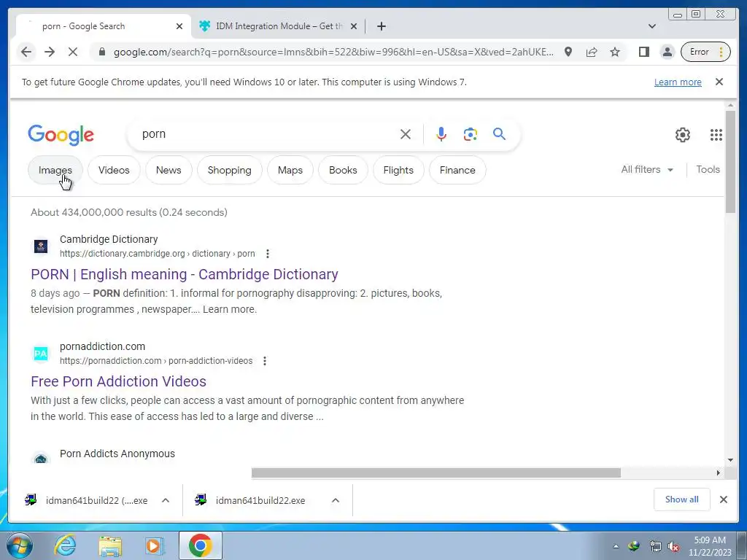Image resolution: width=747 pixels, height=560 pixels.
Task: Click the horizontal scrollbar right arrow
Action: coord(719,472)
